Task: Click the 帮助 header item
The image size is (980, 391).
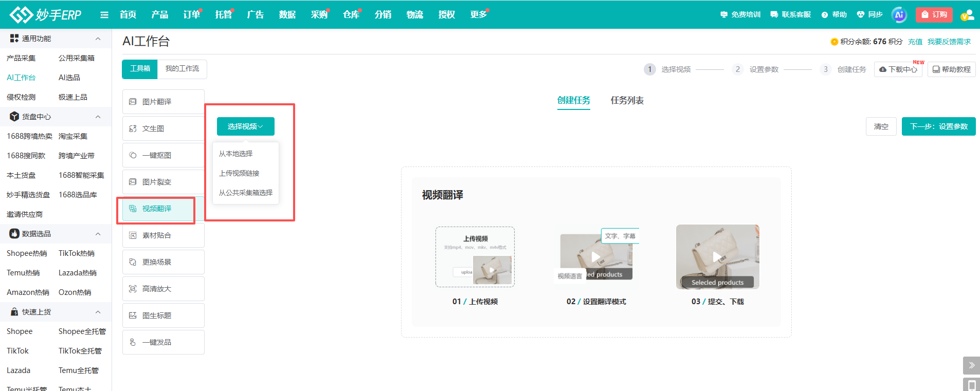Action: point(834,15)
